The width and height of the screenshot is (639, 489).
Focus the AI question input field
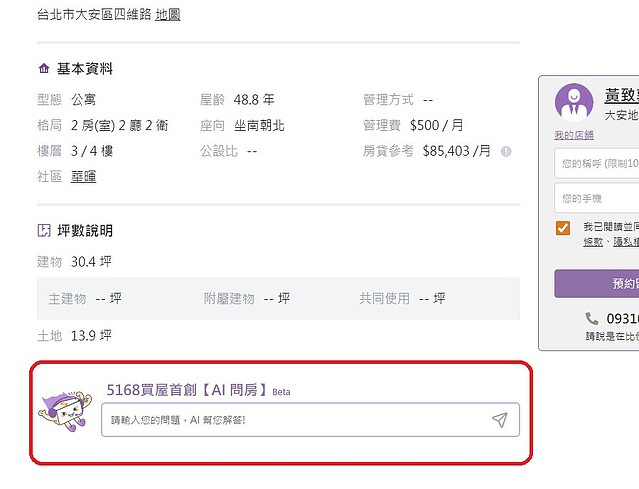(x=310, y=420)
